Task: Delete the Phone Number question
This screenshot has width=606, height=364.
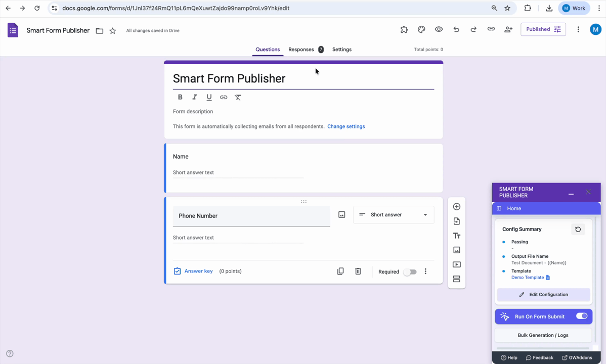Action: [x=358, y=271]
